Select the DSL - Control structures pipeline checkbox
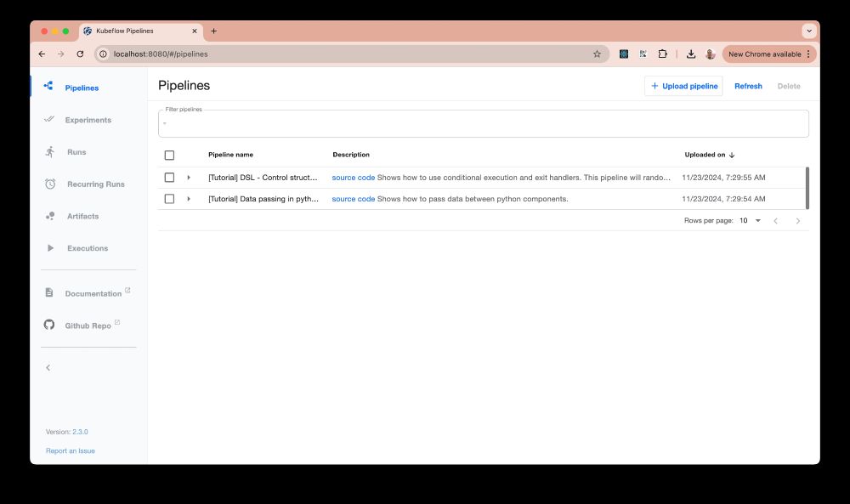 [170, 178]
